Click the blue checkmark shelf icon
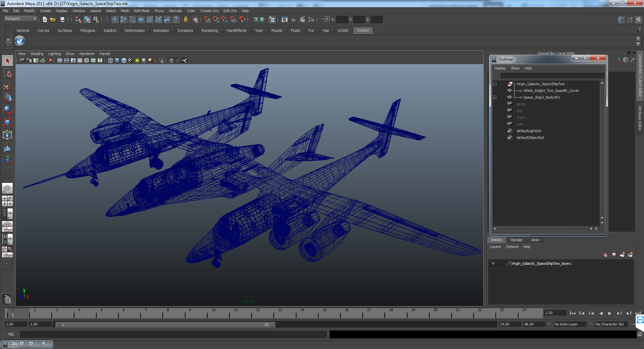Viewport: 644px width, 349px height. click(20, 41)
